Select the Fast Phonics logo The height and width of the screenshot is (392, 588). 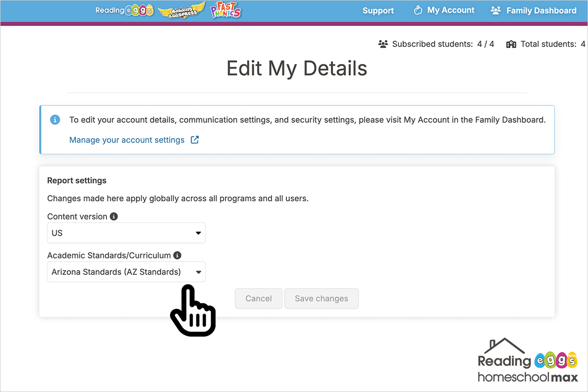[226, 10]
